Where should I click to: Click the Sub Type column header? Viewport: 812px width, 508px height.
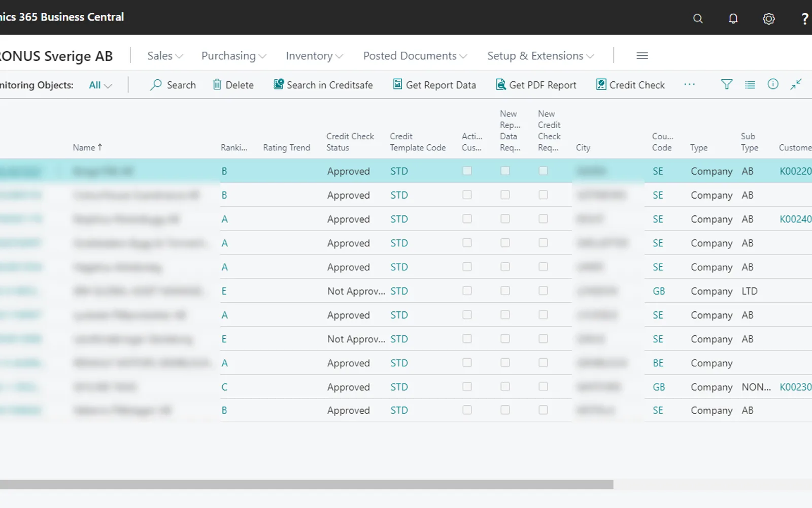point(750,142)
